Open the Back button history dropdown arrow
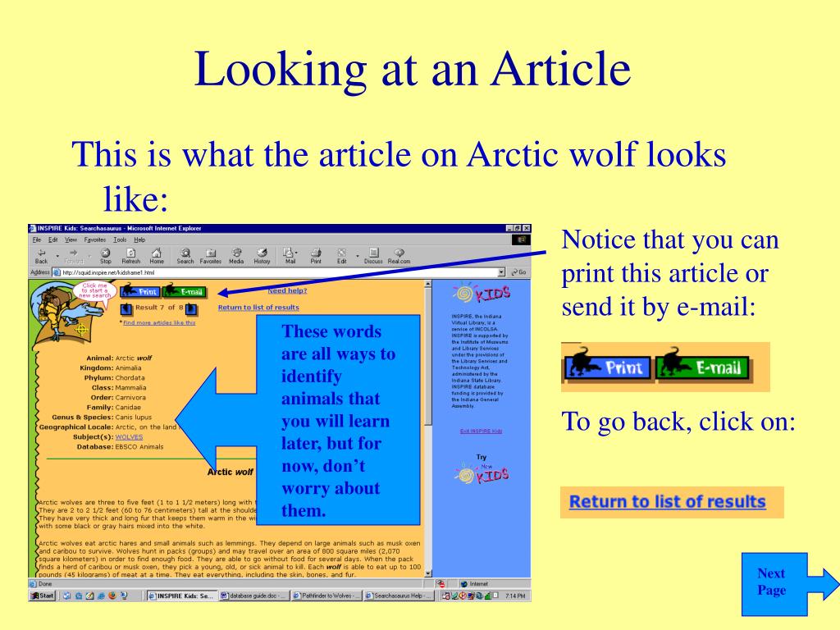Image resolution: width=840 pixels, height=630 pixels. (57, 257)
